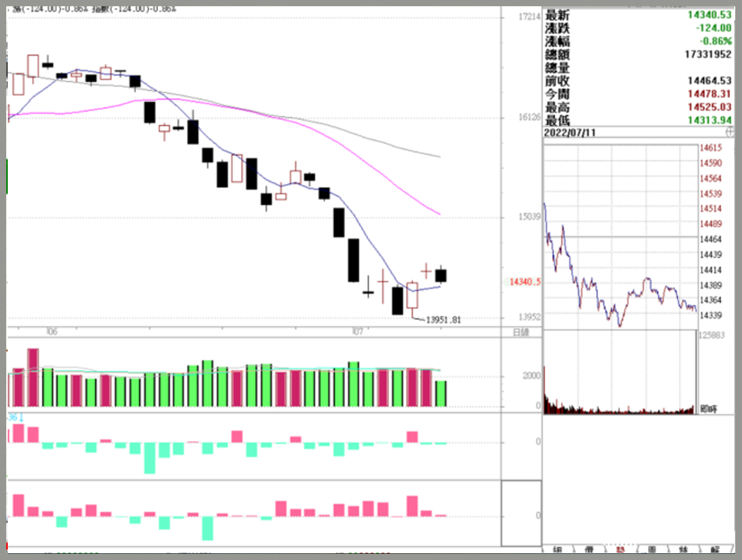The image size is (742, 560).
Task: Click the change value -124.00
Action: tap(713, 28)
